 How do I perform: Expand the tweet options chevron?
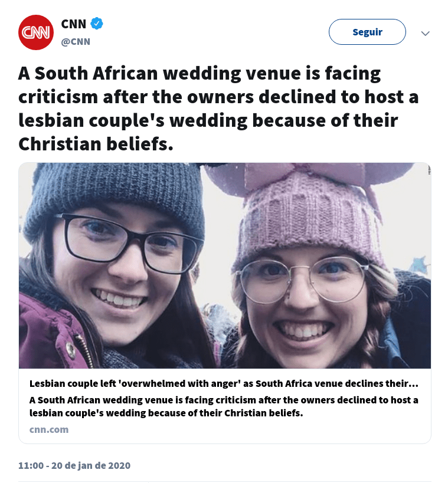(x=425, y=33)
